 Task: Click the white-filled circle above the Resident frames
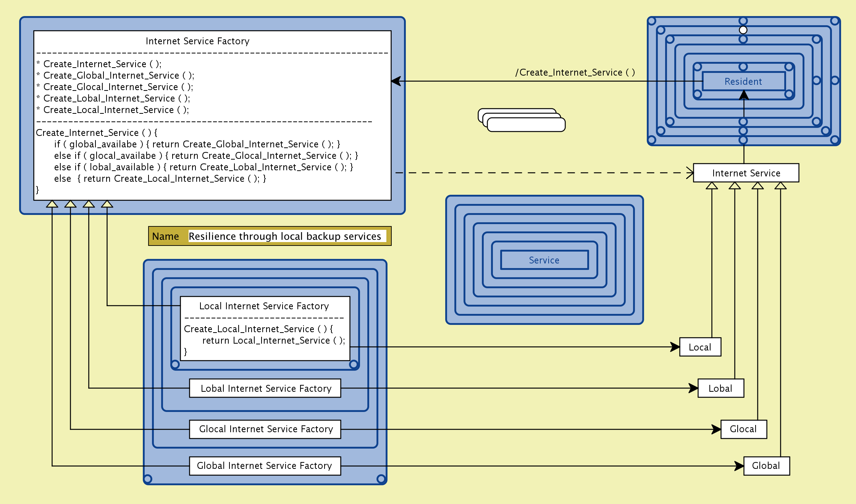coord(743,30)
